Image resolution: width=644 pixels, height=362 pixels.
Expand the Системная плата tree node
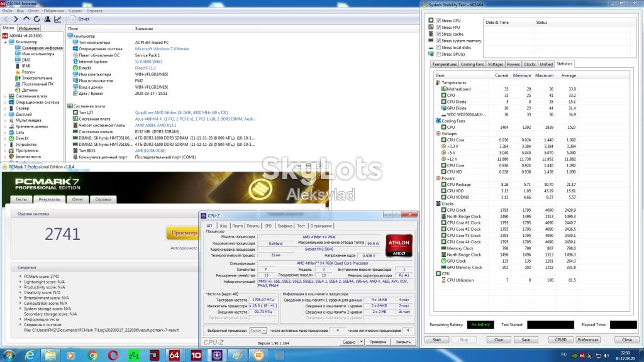point(5,96)
